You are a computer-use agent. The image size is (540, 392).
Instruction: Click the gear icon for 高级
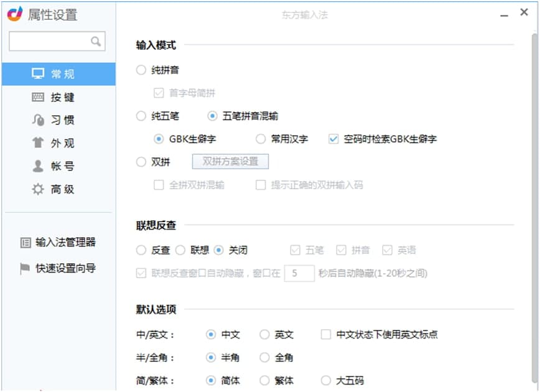click(x=38, y=189)
